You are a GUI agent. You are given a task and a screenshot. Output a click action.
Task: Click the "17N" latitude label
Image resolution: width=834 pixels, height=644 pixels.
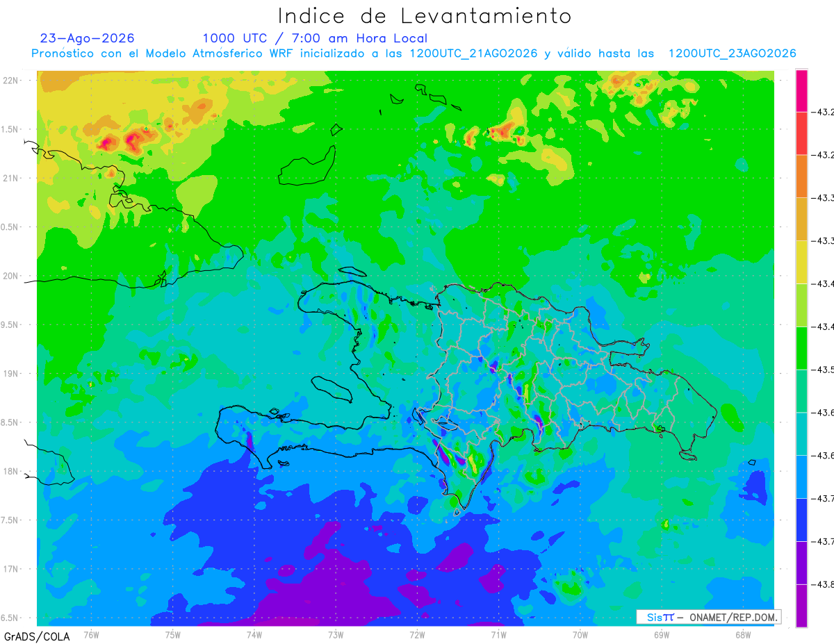tap(10, 569)
